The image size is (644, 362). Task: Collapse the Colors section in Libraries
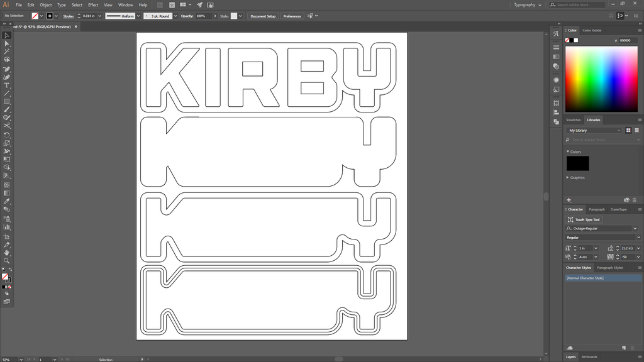pos(567,151)
